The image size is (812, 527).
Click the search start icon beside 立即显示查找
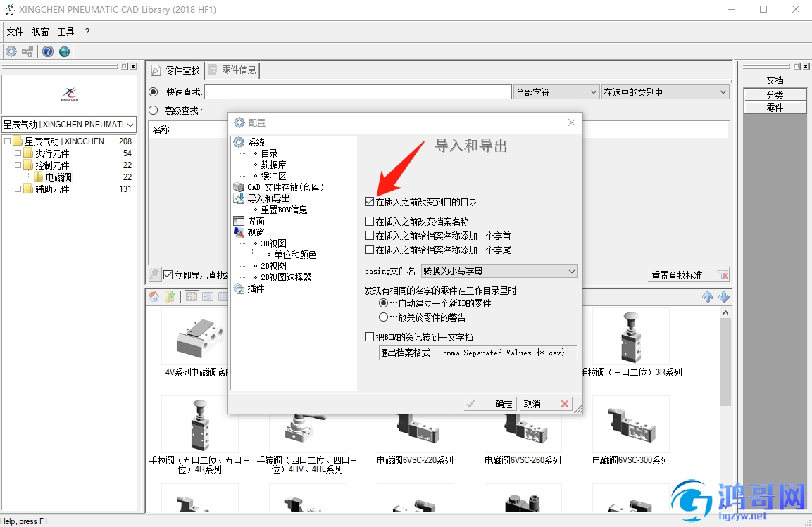pyautogui.click(x=154, y=274)
